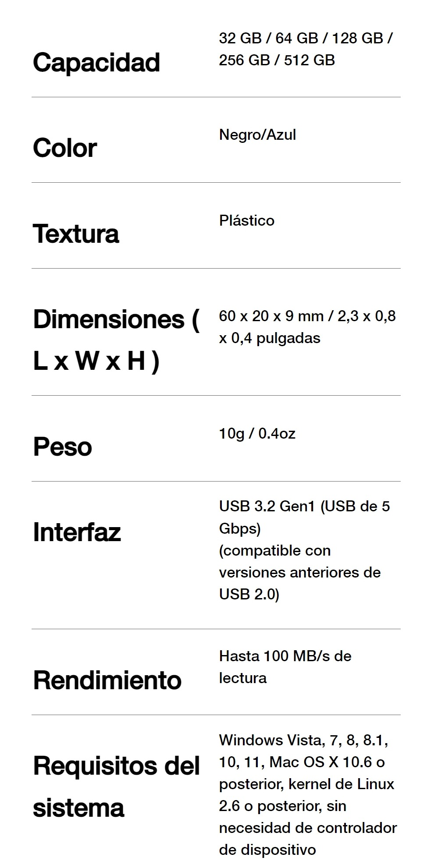Select the Plástico texture value
The width and height of the screenshot is (434, 868).
[x=247, y=220]
